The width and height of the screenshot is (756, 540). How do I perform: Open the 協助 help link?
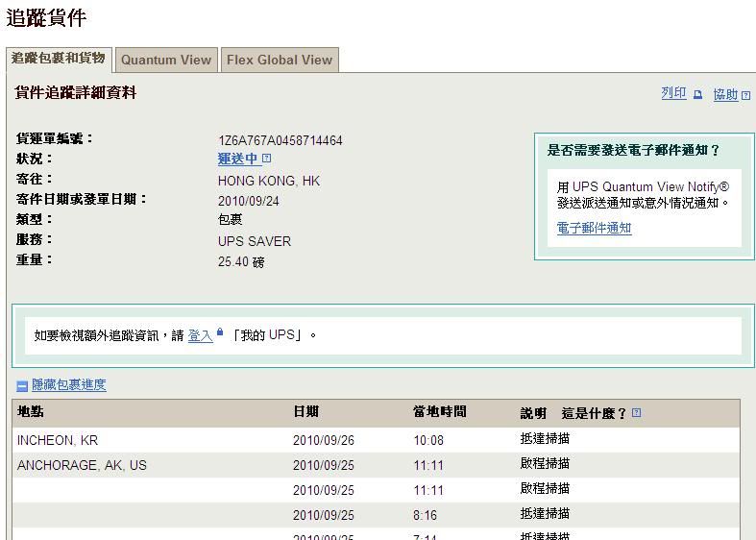(x=725, y=94)
